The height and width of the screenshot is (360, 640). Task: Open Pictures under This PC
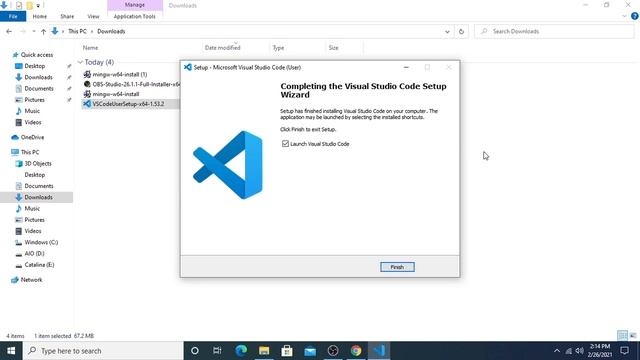[34, 220]
